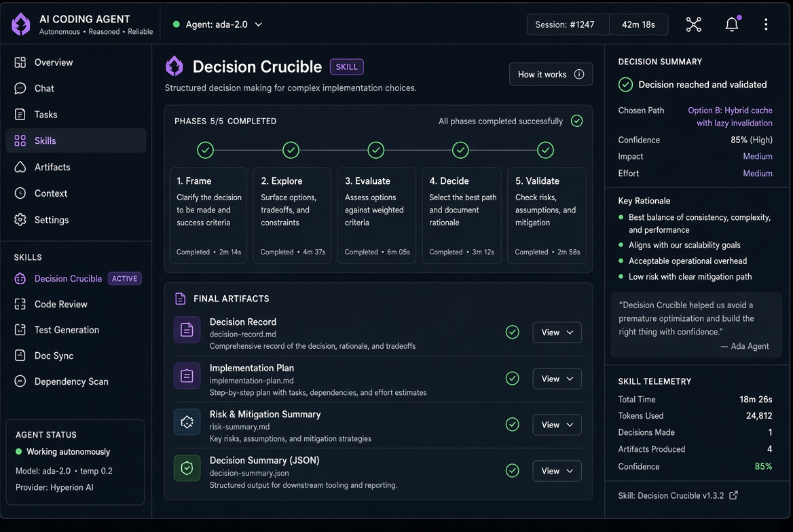Open Tasks in sidebar
The width and height of the screenshot is (793, 532).
76,114
